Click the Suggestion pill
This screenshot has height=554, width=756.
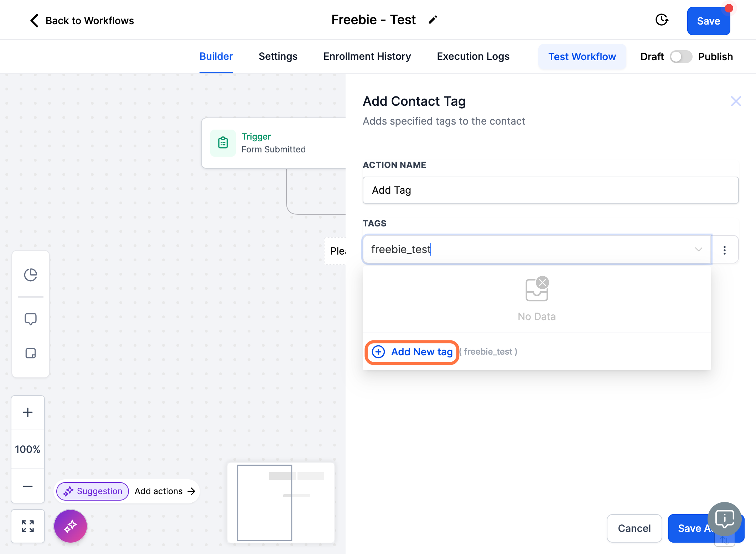[93, 491]
